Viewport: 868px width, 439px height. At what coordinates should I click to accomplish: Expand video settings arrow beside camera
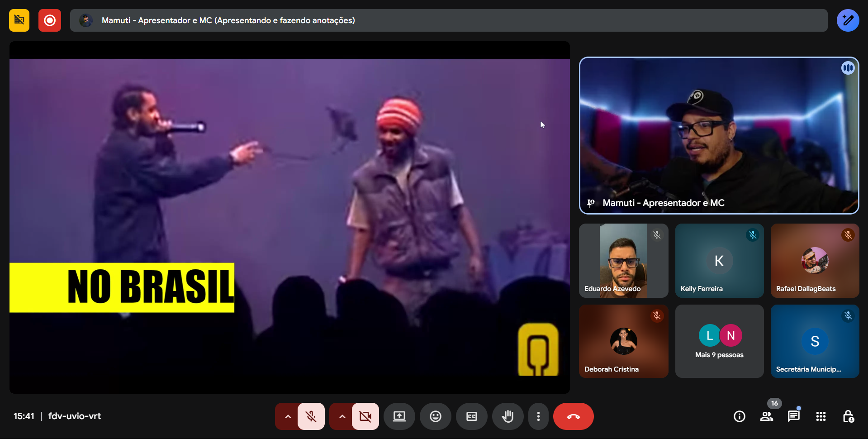coord(342,416)
